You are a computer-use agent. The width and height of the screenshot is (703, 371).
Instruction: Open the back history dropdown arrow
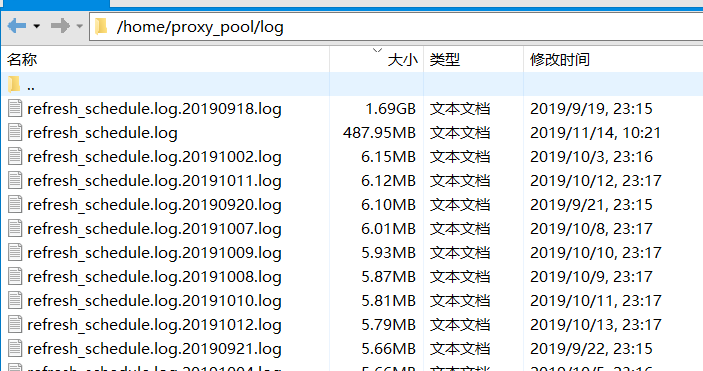click(x=37, y=26)
